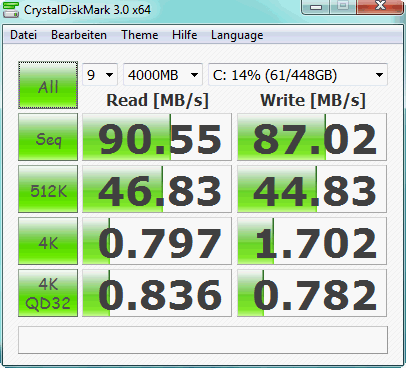Open the Datei menu
406x368 pixels.
(23, 35)
